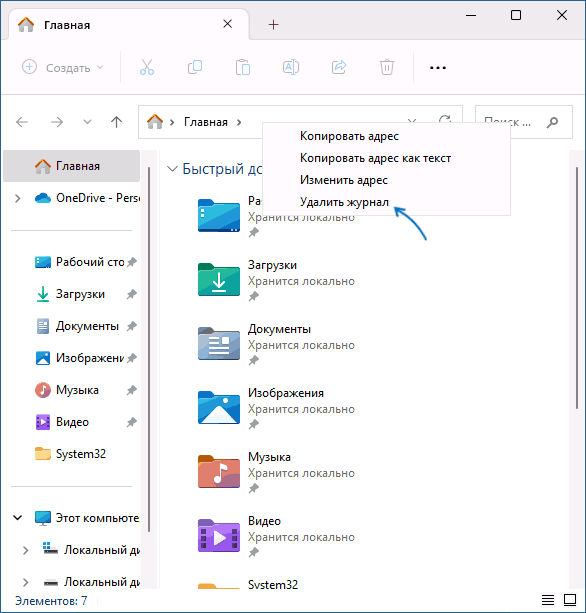Click the Copy icon in toolbar

pos(195,67)
